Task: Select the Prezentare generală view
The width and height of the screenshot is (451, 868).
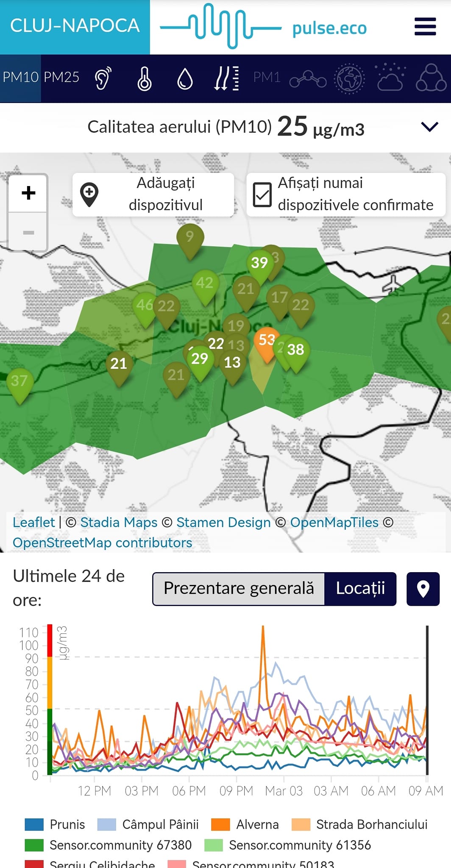Action: click(x=239, y=589)
